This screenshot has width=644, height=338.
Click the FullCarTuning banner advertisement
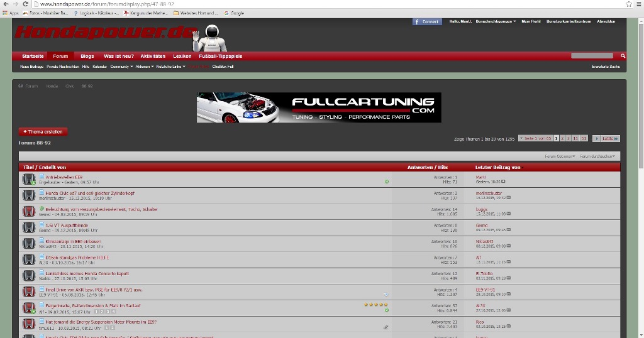(319, 107)
